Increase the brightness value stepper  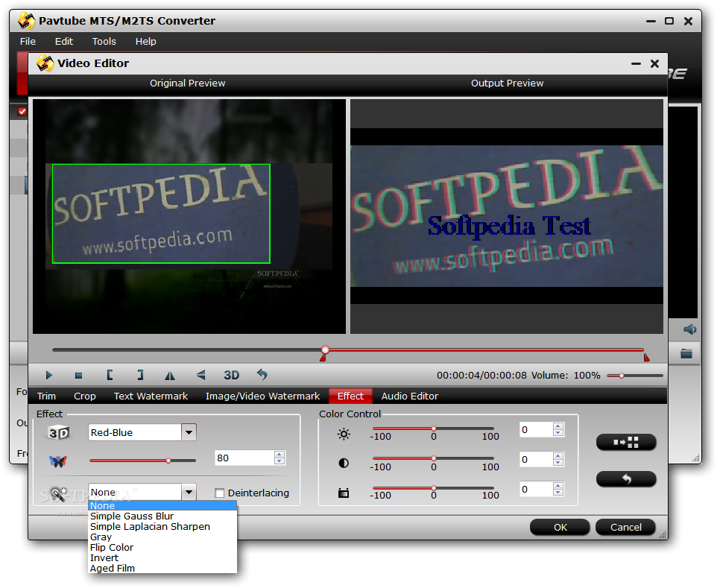(x=558, y=426)
